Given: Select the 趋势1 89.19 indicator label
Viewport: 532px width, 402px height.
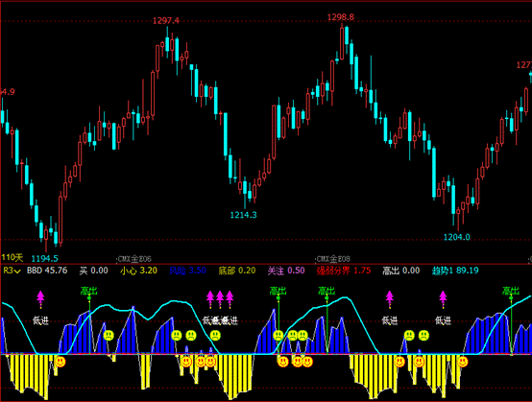Looking at the screenshot, I should pyautogui.click(x=455, y=271).
